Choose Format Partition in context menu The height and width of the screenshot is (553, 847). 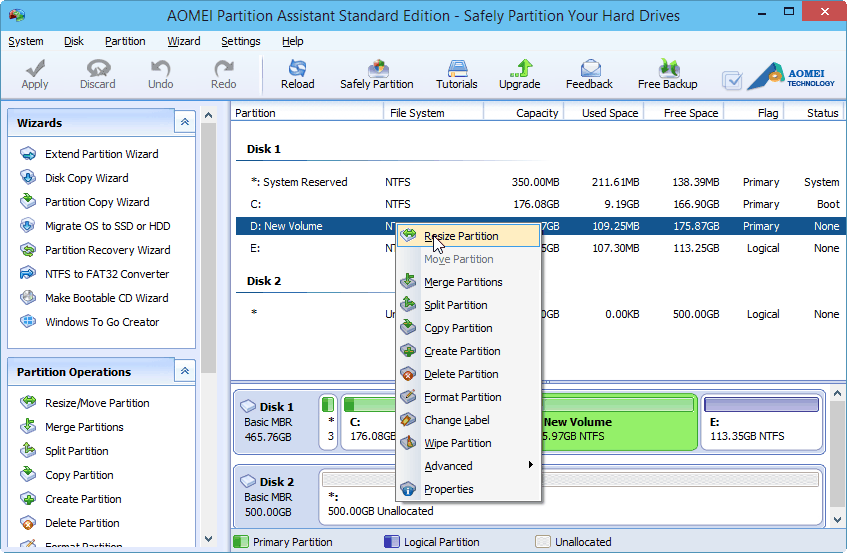469,397
